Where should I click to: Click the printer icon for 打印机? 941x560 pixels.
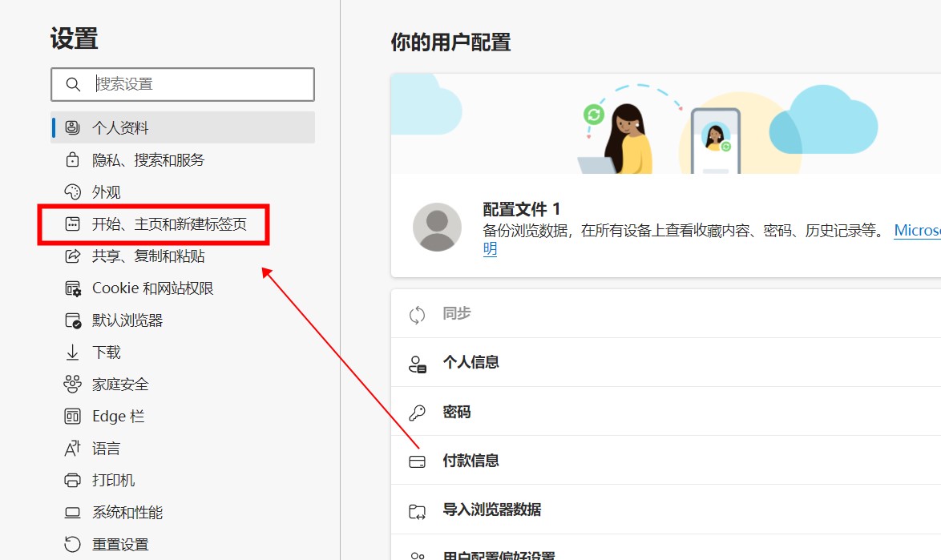click(73, 481)
